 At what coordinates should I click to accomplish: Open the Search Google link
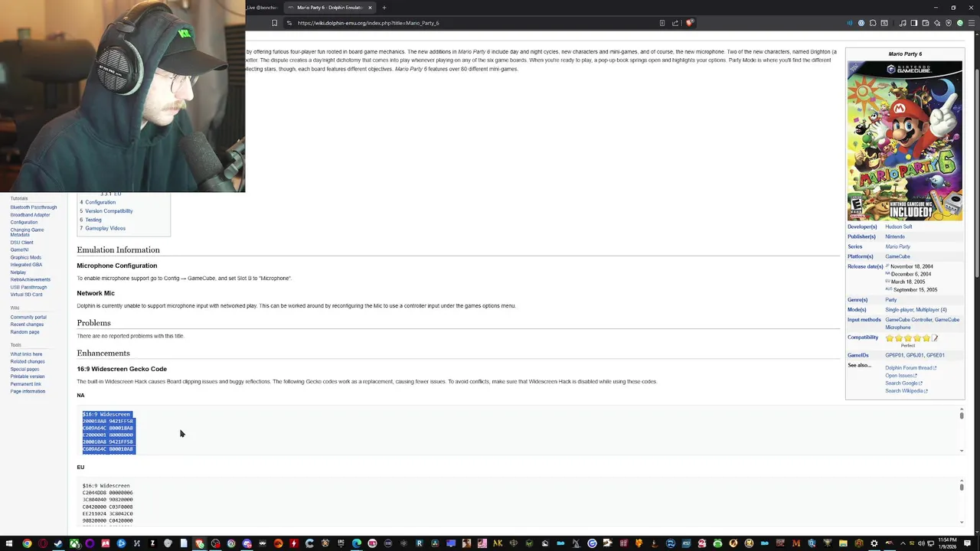(x=904, y=383)
